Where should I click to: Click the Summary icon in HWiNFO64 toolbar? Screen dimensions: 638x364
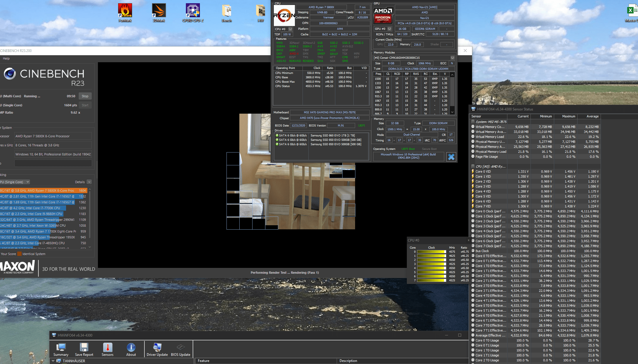tap(61, 349)
